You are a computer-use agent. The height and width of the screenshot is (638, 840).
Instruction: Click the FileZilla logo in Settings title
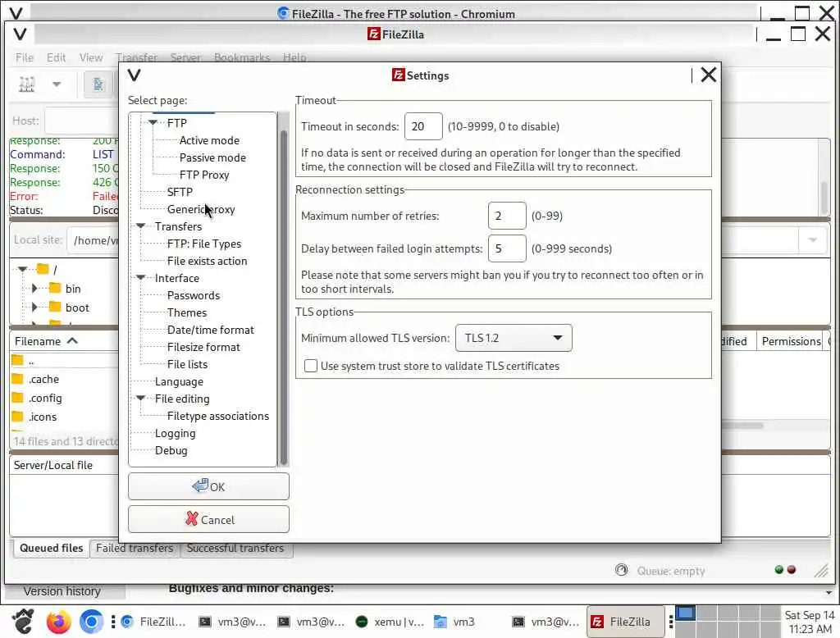pyautogui.click(x=398, y=75)
